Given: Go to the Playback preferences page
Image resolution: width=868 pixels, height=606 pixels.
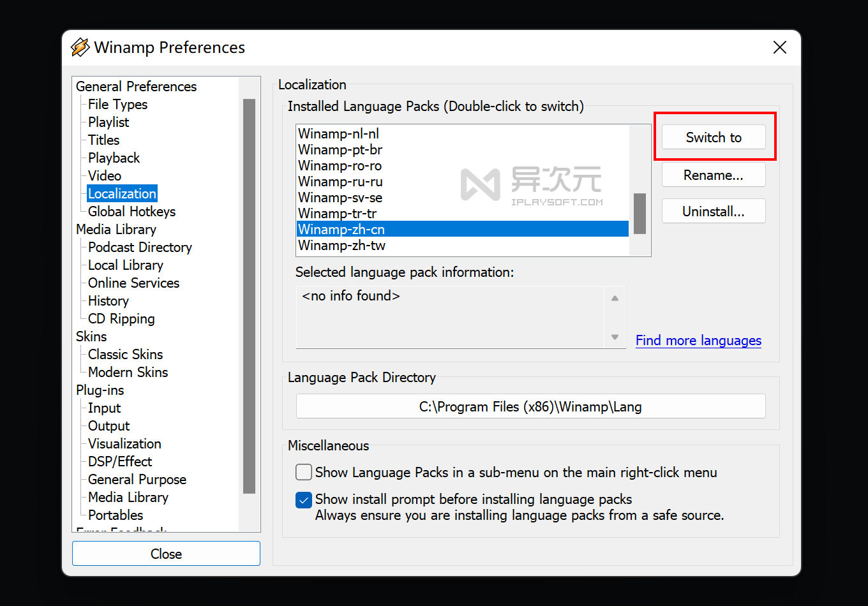Looking at the screenshot, I should (x=114, y=158).
